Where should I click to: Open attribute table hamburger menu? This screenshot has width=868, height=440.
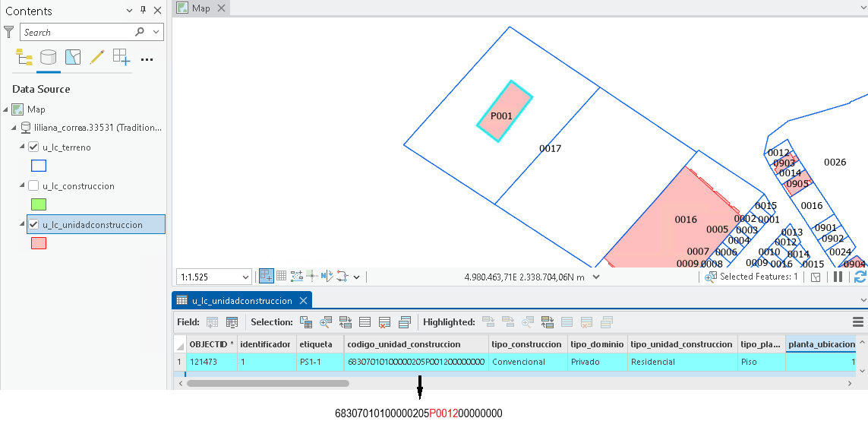pyautogui.click(x=858, y=322)
